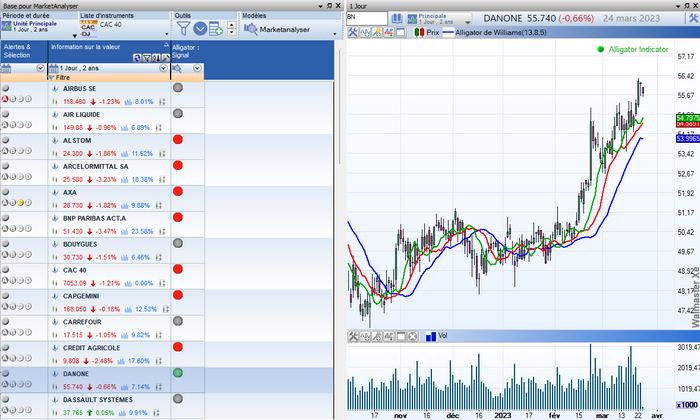Click the red ALSTOM Alligator signal dot

pos(178,140)
